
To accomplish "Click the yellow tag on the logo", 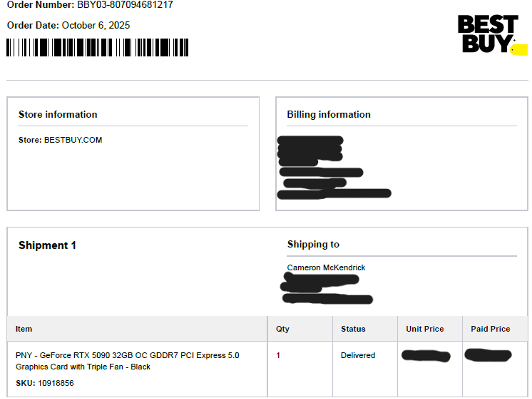I will pyautogui.click(x=519, y=50).
